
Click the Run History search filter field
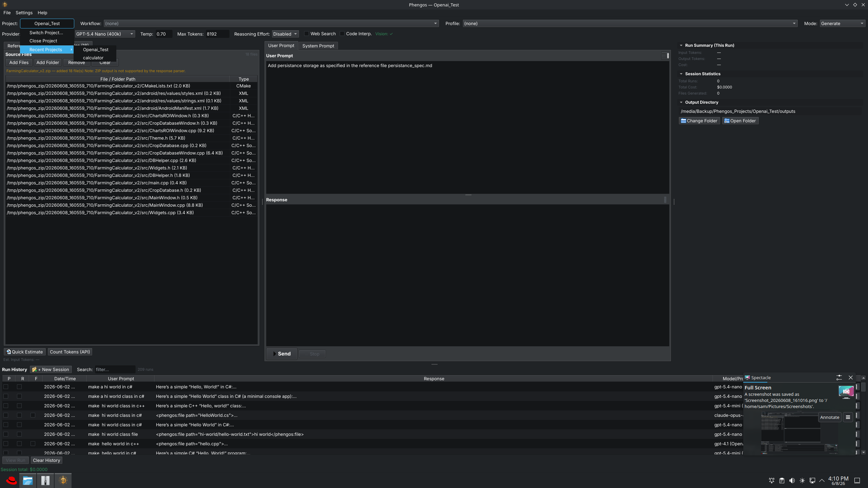115,369
